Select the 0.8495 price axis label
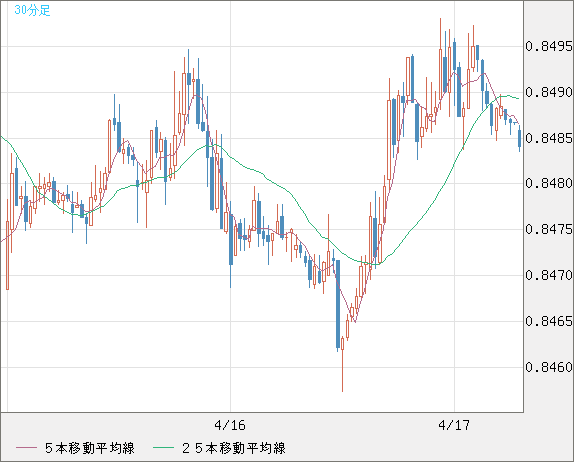Viewport: 574px width, 462px height. [549, 46]
